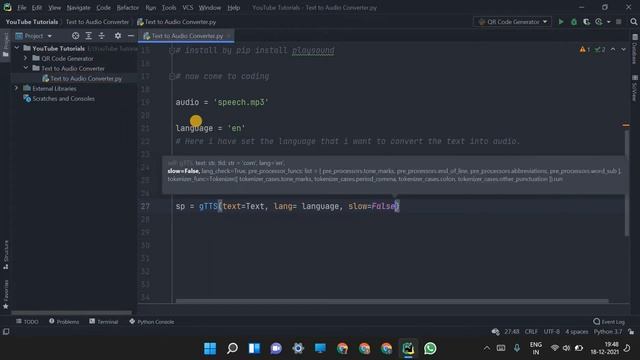Open the Database side panel
The height and width of the screenshot is (360, 640).
pyautogui.click(x=635, y=48)
